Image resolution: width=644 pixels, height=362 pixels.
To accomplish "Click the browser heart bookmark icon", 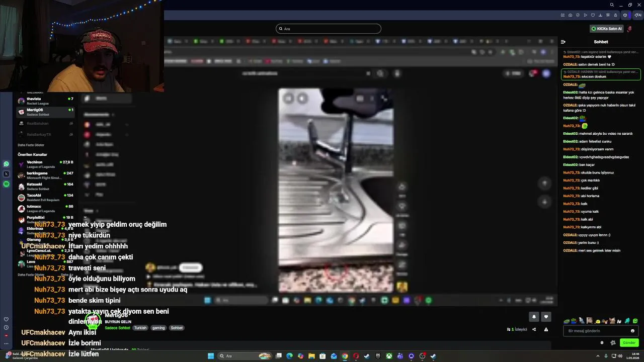I will pyautogui.click(x=593, y=15).
